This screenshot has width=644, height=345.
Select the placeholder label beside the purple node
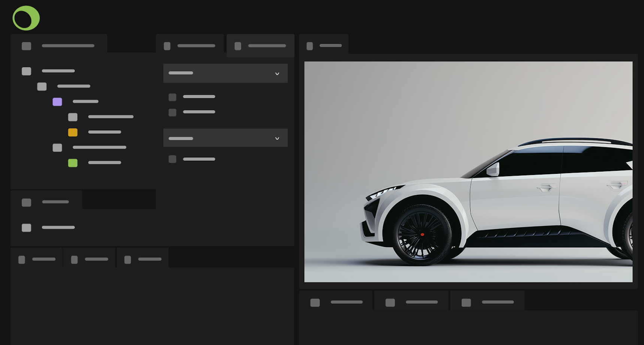click(85, 102)
